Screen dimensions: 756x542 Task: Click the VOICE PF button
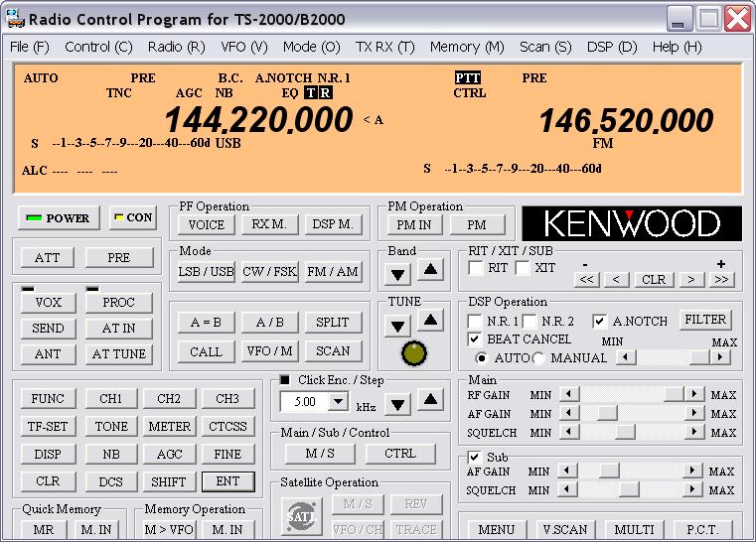coord(207,224)
